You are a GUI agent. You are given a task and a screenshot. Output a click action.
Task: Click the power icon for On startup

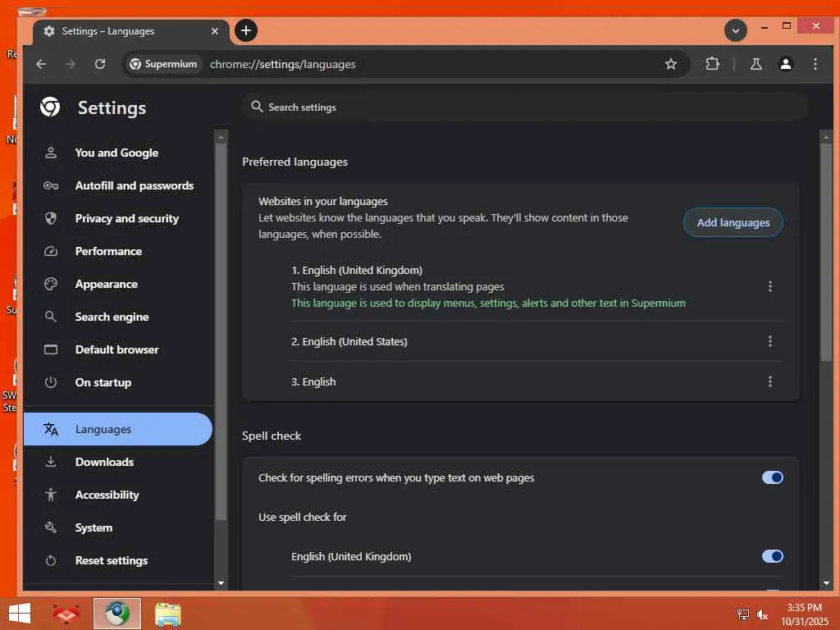tap(51, 382)
